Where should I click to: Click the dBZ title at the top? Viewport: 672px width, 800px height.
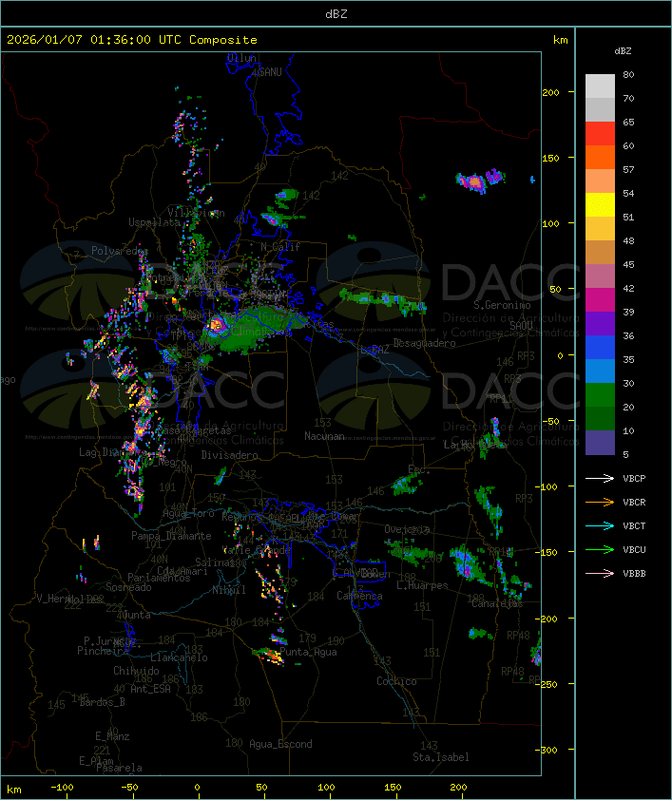(x=336, y=14)
